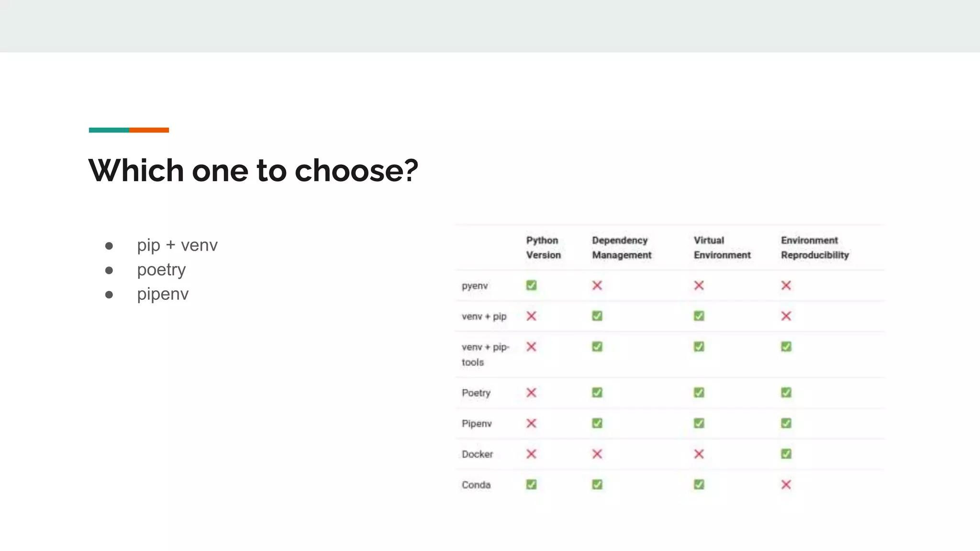Click Conda Environment Reproducibility red cross
Viewport: 980px width, 551px height.
(x=786, y=485)
